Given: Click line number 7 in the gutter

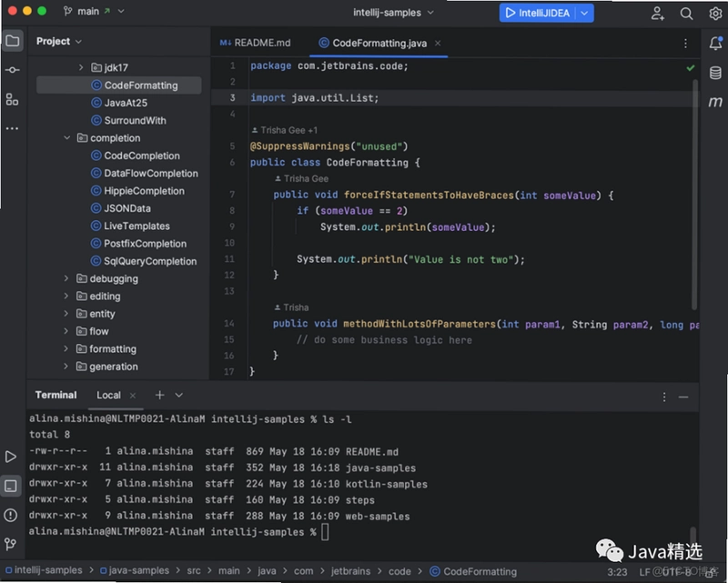Looking at the screenshot, I should [x=232, y=195].
